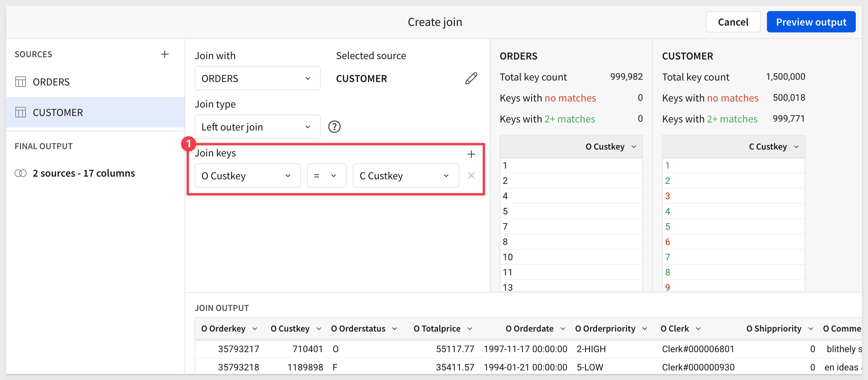Click order date 1994-01-21 00:00:00

click(526, 367)
